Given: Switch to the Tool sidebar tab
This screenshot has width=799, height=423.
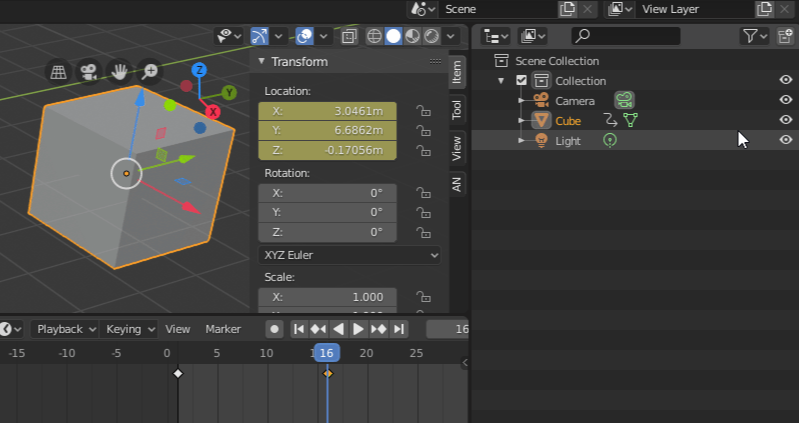Looking at the screenshot, I should [457, 109].
